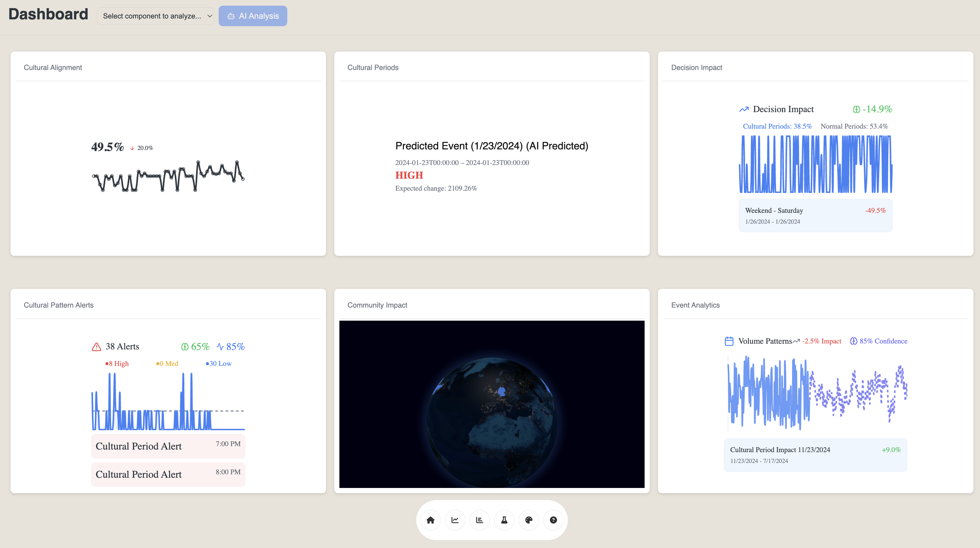Image resolution: width=980 pixels, height=548 pixels.
Task: Open the 8:00 PM Cultural Period Alert
Action: tap(168, 474)
